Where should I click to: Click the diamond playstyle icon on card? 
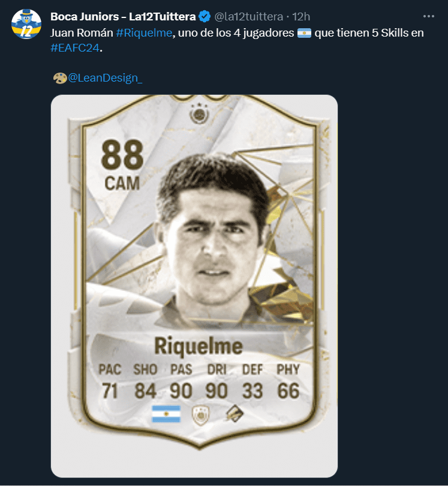[x=234, y=413]
